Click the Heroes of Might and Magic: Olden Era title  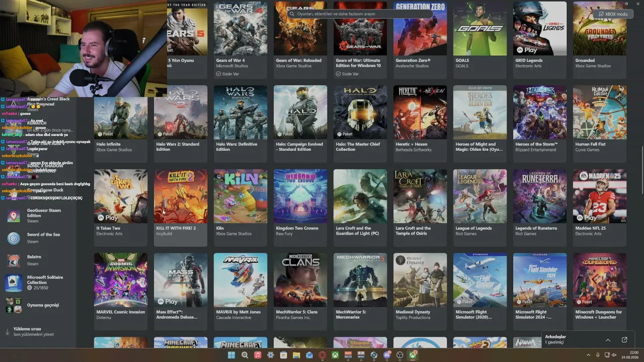pos(479,147)
